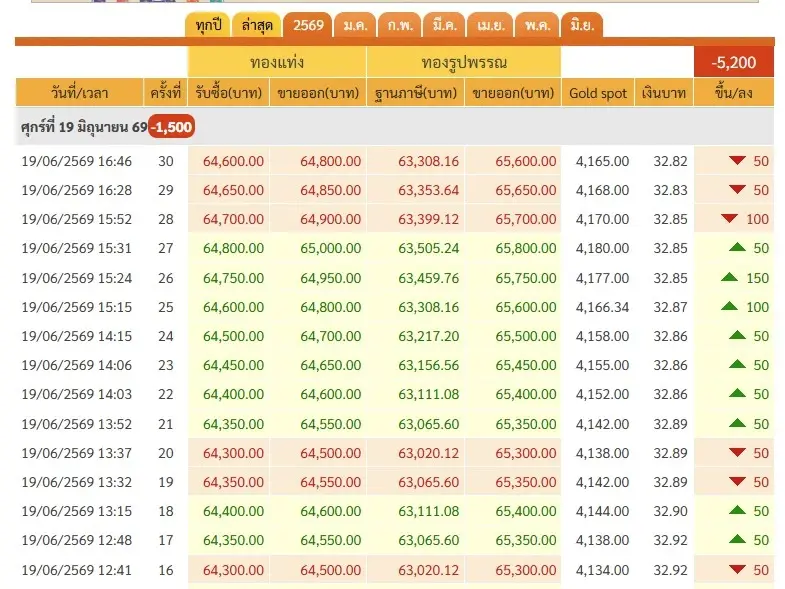Open the ทุกปี tab
Image resolution: width=785 pixels, height=589 pixels.
pyautogui.click(x=208, y=25)
